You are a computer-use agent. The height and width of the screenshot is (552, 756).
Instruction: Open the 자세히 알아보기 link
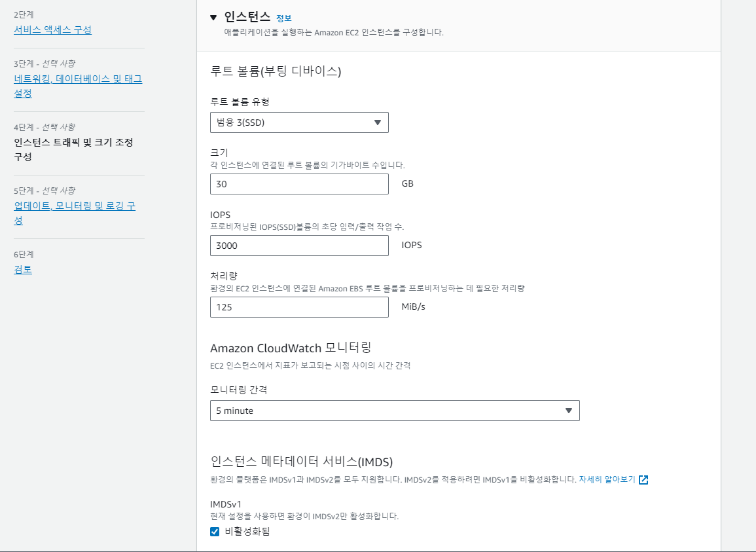[x=607, y=479]
